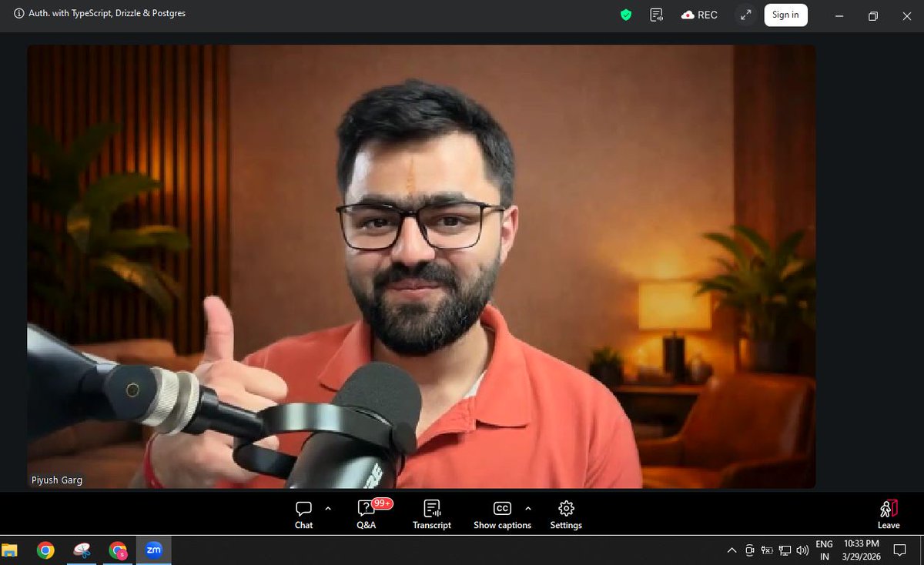Expand the captions options arrow
924x565 pixels.
tap(527, 509)
